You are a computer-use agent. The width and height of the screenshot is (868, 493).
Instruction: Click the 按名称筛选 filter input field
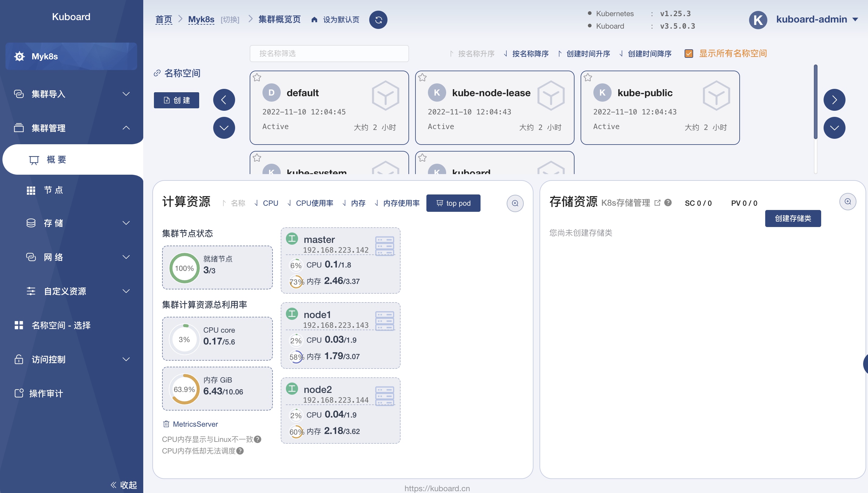(x=329, y=54)
